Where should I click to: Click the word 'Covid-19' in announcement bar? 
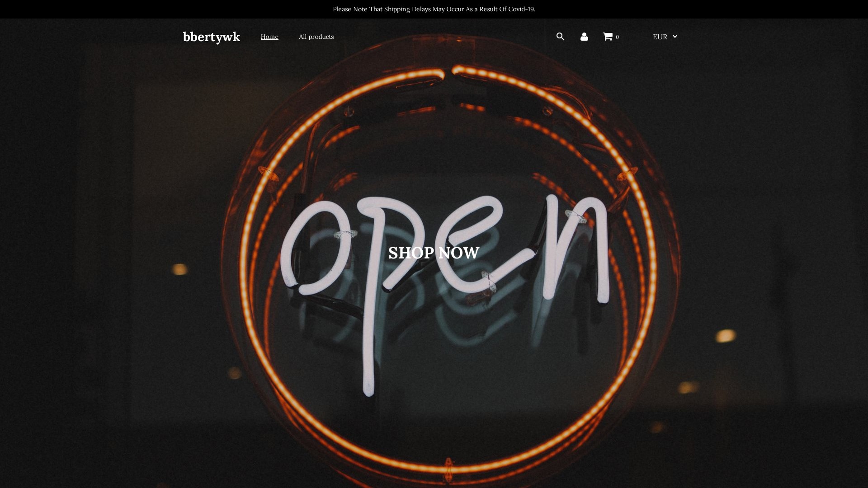pos(521,9)
